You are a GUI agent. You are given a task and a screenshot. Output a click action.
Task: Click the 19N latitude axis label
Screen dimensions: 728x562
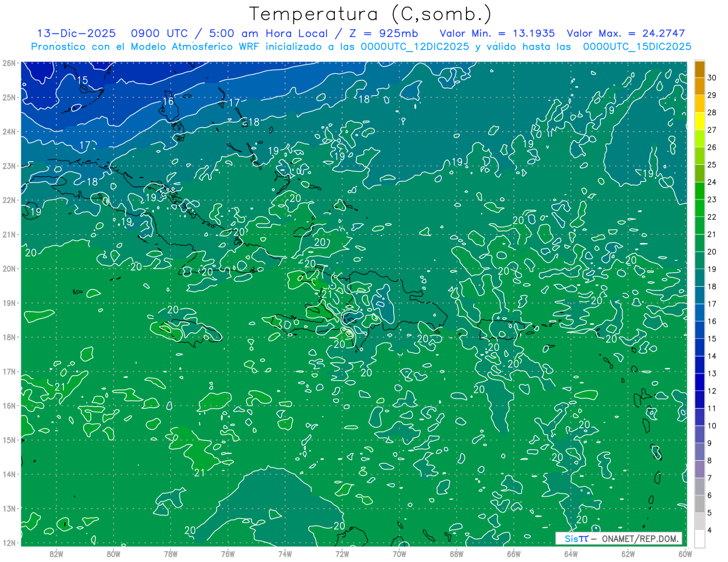(8, 303)
